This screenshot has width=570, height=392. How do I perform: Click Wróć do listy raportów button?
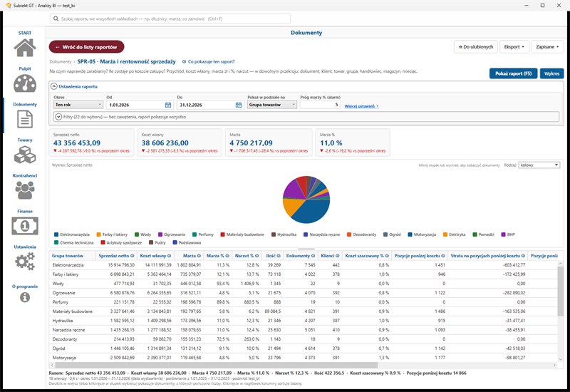point(86,47)
